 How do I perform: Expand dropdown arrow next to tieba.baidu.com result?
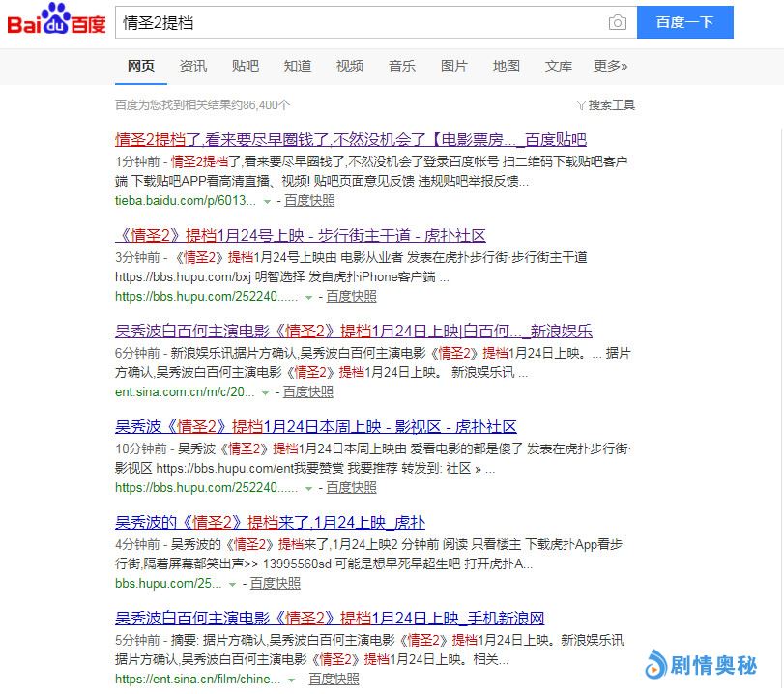[x=267, y=201]
